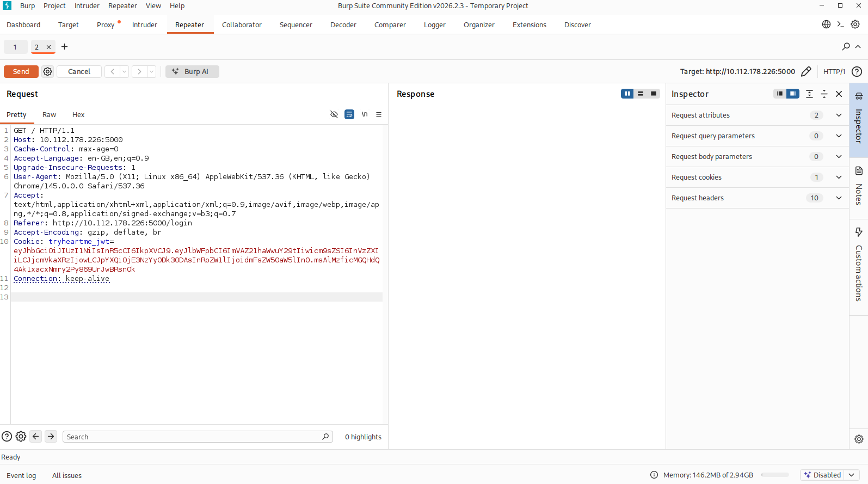The height and width of the screenshot is (484, 868).
Task: Switch to the Proxy tab
Action: point(106,24)
